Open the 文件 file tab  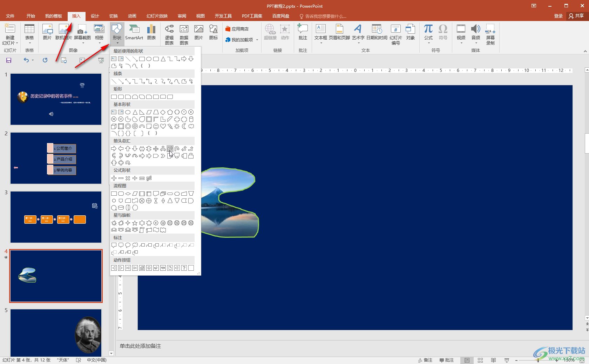[x=10, y=16]
